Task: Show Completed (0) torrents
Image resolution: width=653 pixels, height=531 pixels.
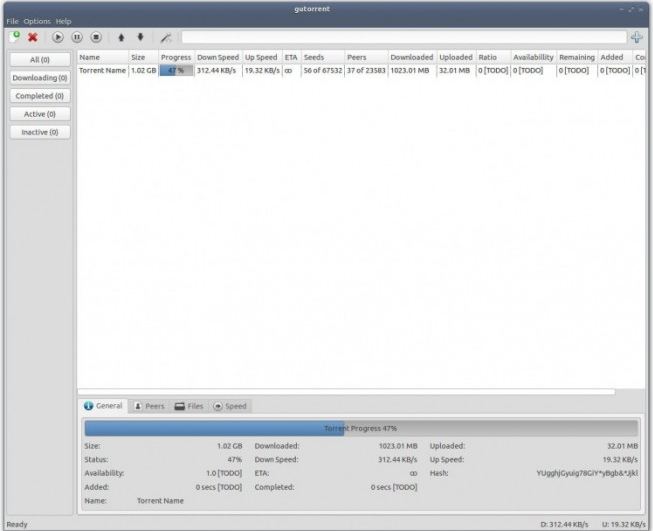Action: (40, 96)
